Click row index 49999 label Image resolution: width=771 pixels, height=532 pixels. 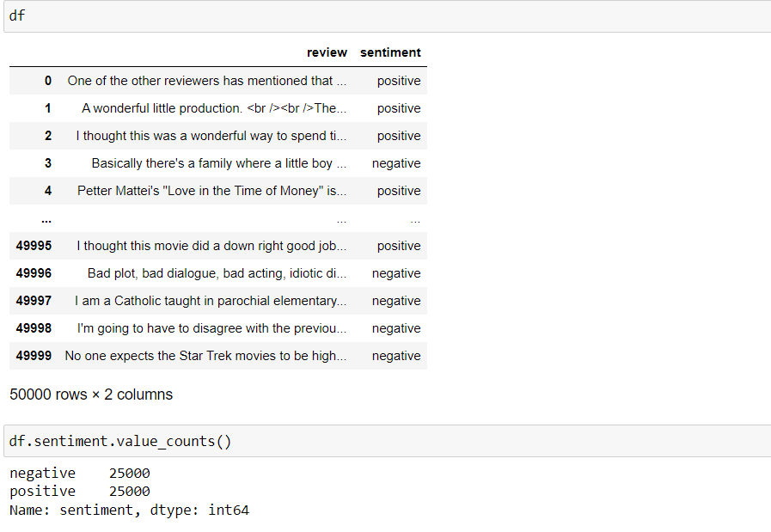point(34,356)
